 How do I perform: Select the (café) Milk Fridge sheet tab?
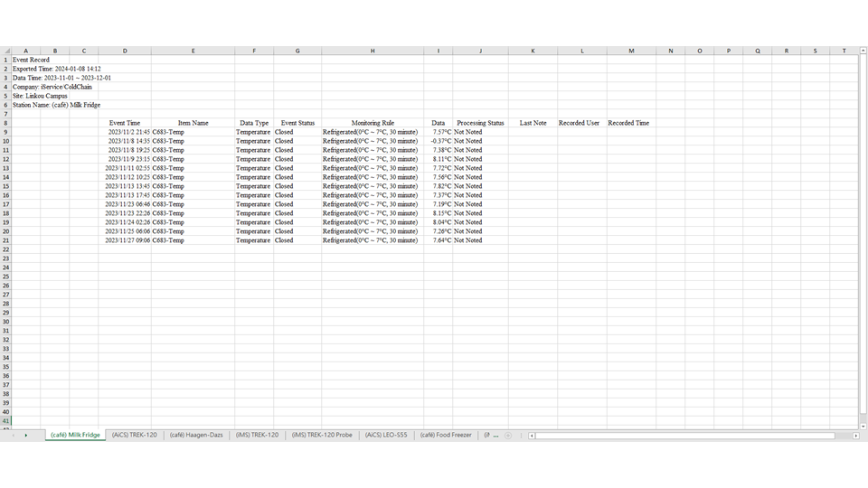point(75,436)
